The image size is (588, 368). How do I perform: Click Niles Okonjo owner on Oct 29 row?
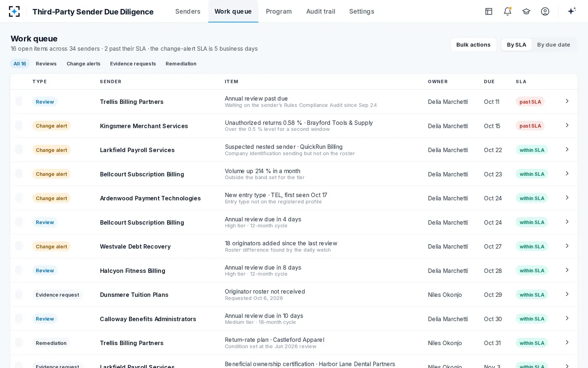(445, 295)
